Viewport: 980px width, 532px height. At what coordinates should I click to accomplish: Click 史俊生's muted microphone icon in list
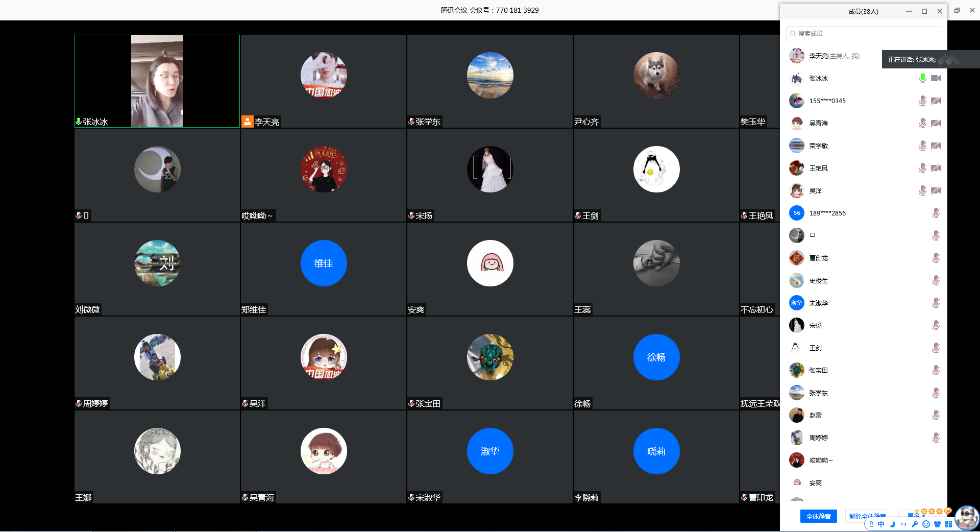[x=936, y=280]
